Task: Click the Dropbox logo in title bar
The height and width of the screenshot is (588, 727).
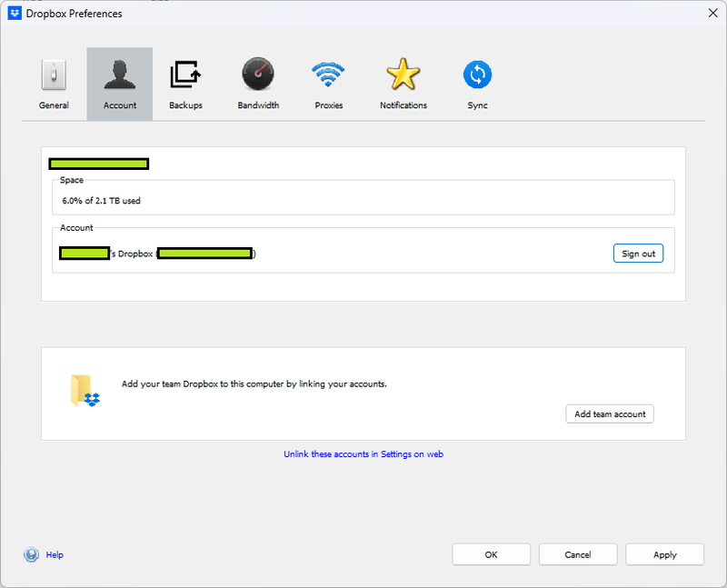Action: pyautogui.click(x=15, y=14)
